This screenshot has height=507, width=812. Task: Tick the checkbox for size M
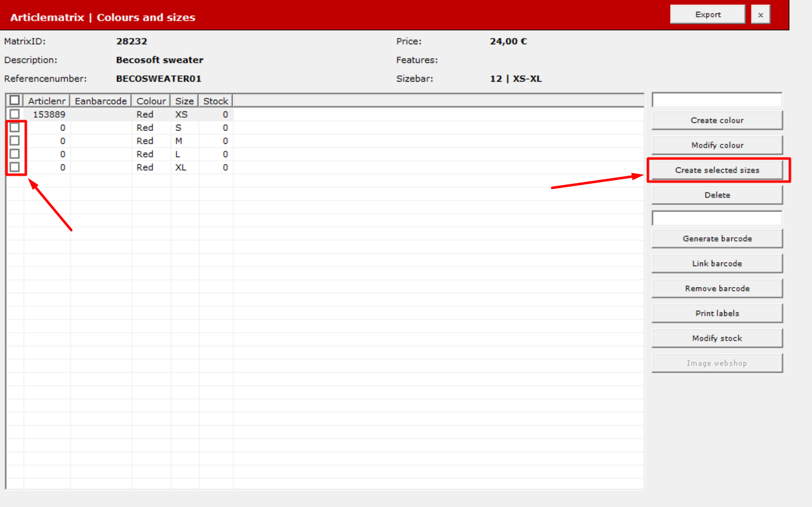point(14,141)
